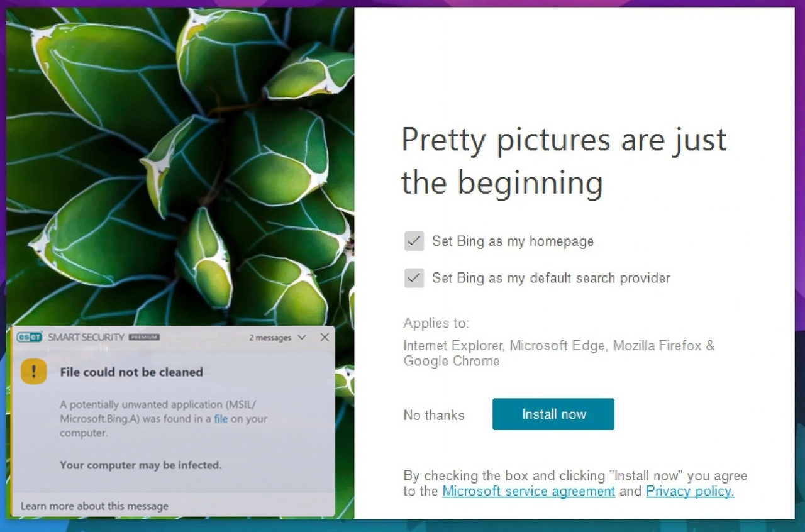Screen dimensions: 805x532
Task: Uncheck Set Bing as default search provider
Action: click(x=414, y=278)
